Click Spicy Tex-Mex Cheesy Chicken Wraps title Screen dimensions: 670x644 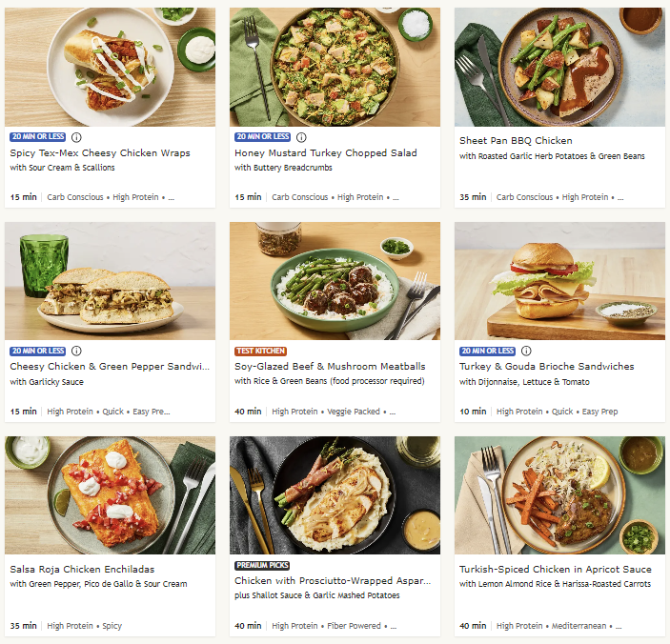(100, 152)
